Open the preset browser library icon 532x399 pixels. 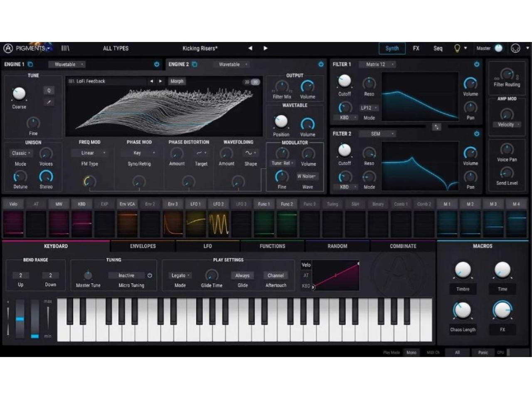click(65, 48)
